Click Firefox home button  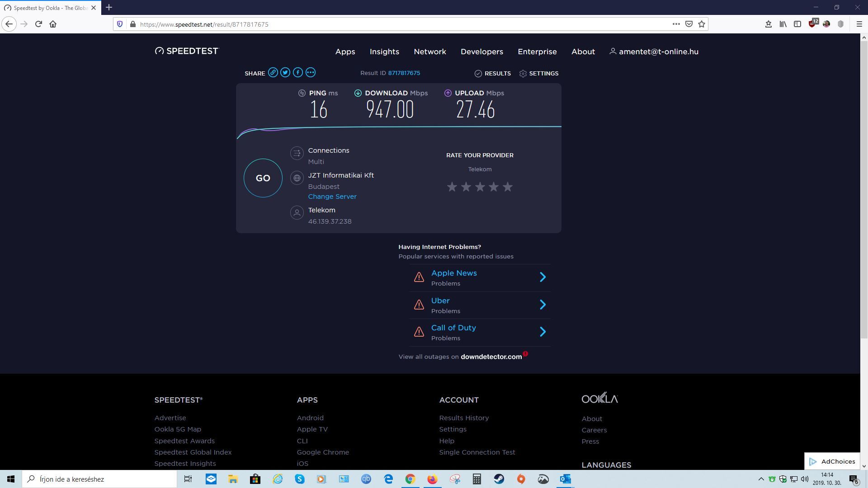pos(53,24)
